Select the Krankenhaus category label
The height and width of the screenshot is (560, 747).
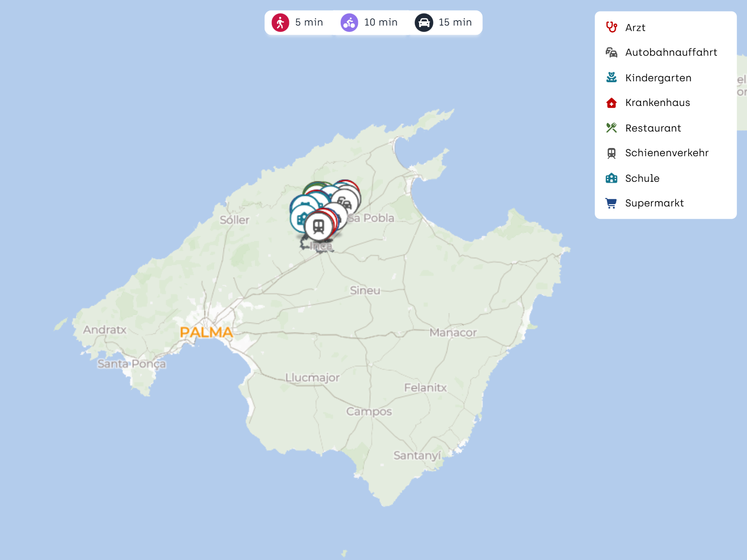(x=657, y=103)
